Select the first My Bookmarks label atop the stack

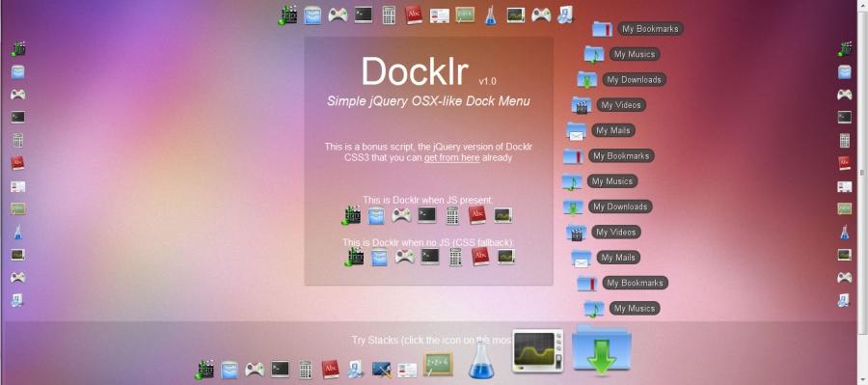coord(650,29)
